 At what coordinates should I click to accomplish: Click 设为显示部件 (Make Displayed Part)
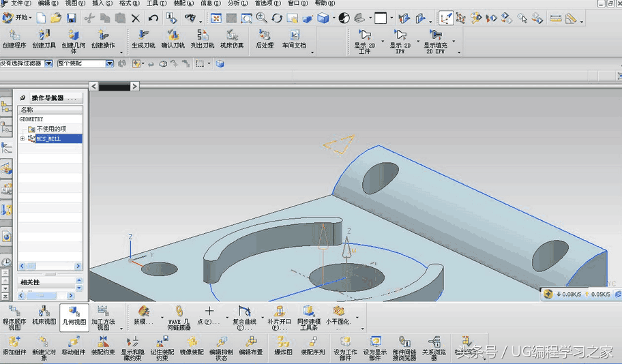point(375,348)
